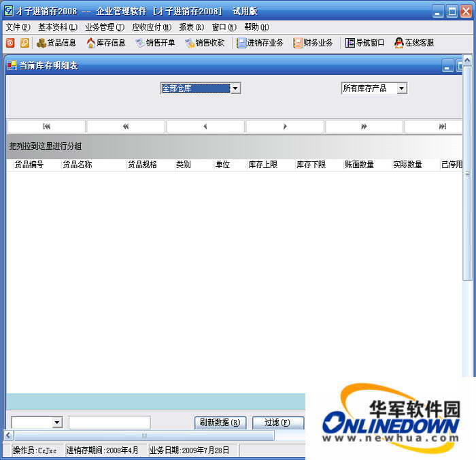Minimize the 当前库存明细表 child window
Image resolution: width=476 pixels, height=460 pixels.
tap(447, 67)
